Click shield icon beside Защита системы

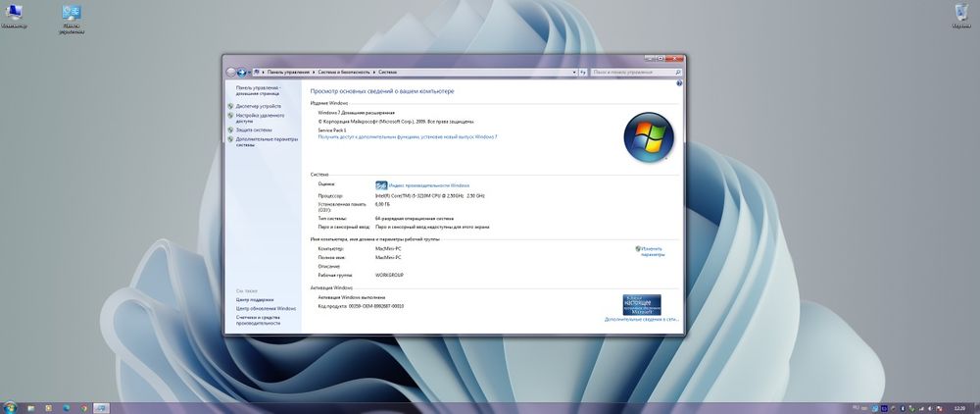click(230, 130)
